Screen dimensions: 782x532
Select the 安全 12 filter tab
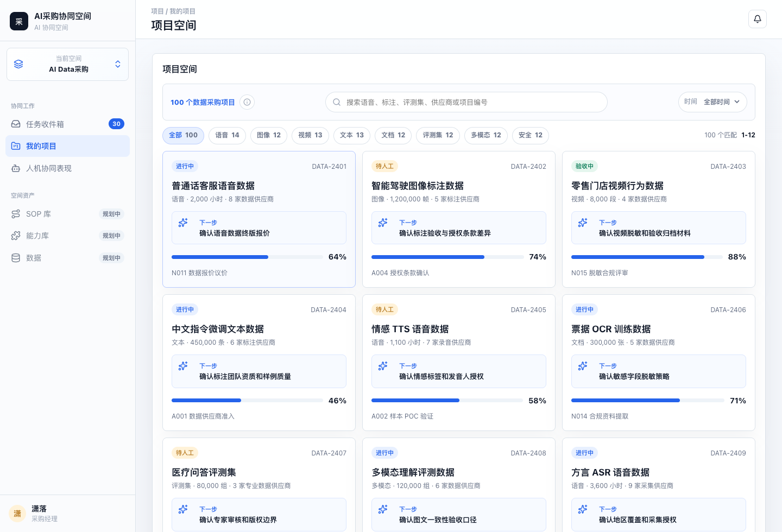click(531, 135)
